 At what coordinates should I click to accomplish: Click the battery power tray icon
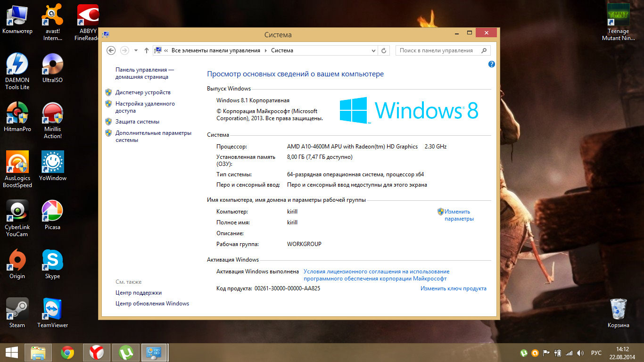coord(558,353)
